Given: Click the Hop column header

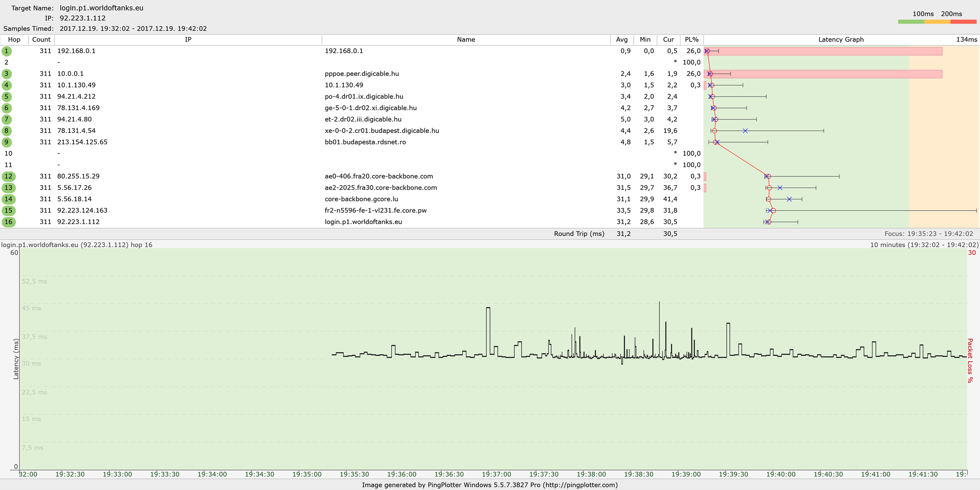Looking at the screenshot, I should tap(14, 40).
